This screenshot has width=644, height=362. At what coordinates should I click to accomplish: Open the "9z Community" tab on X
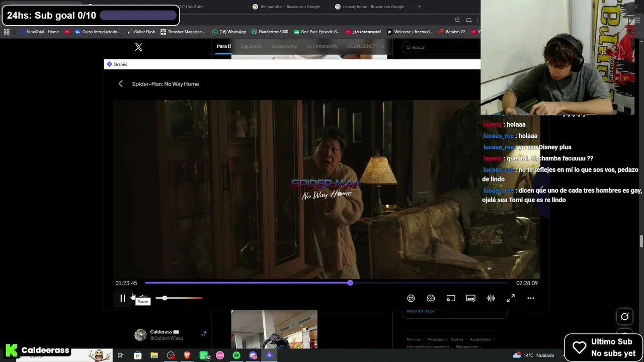pyautogui.click(x=322, y=46)
